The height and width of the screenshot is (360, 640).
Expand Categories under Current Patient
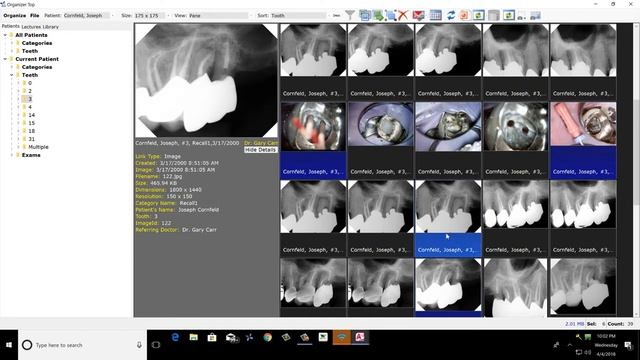pos(12,67)
